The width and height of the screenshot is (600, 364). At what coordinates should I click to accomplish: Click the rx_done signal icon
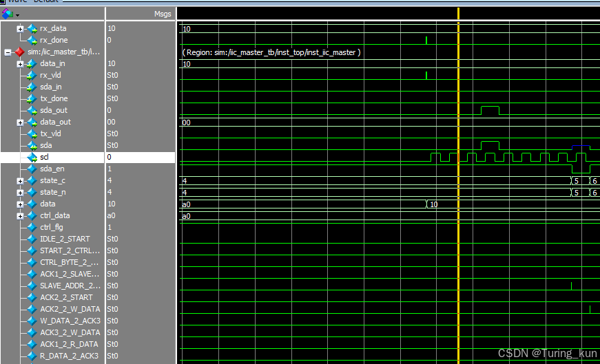click(x=32, y=40)
